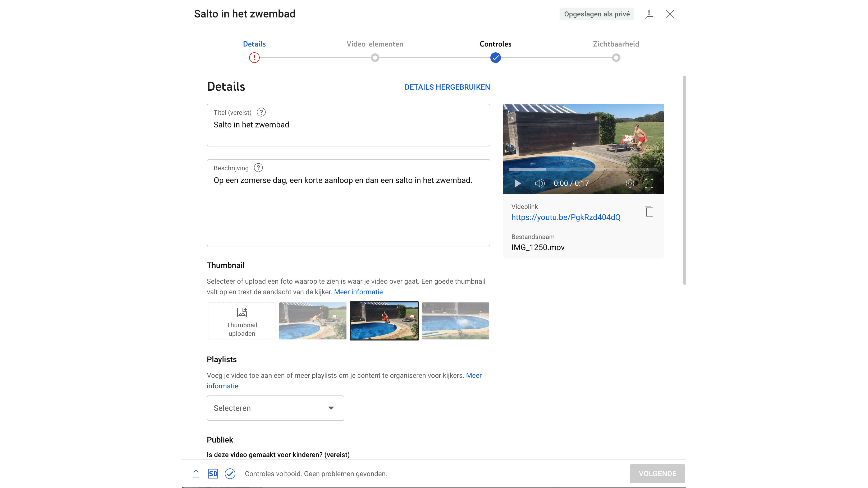Open the youtu.be video link

[566, 217]
